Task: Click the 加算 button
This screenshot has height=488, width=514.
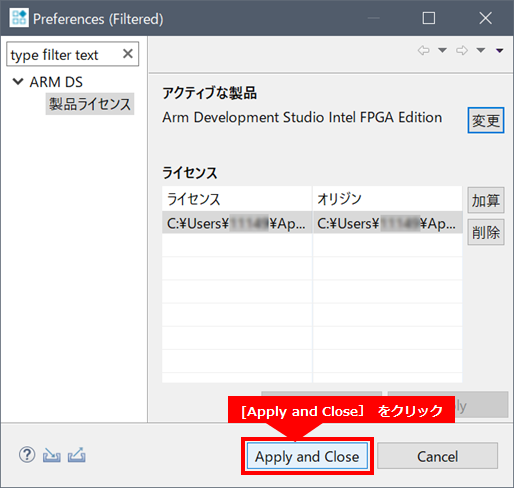Action: click(486, 200)
